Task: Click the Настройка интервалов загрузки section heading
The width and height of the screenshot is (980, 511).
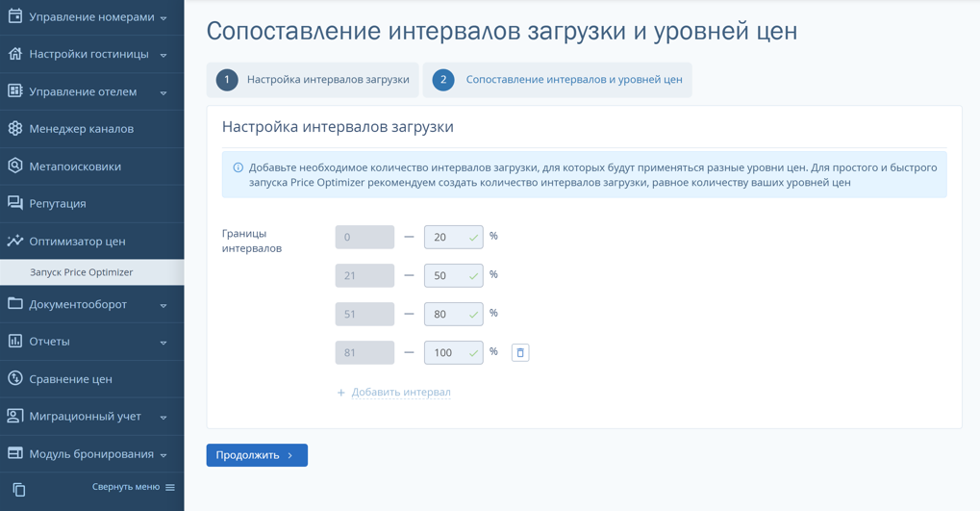Action: [x=338, y=127]
